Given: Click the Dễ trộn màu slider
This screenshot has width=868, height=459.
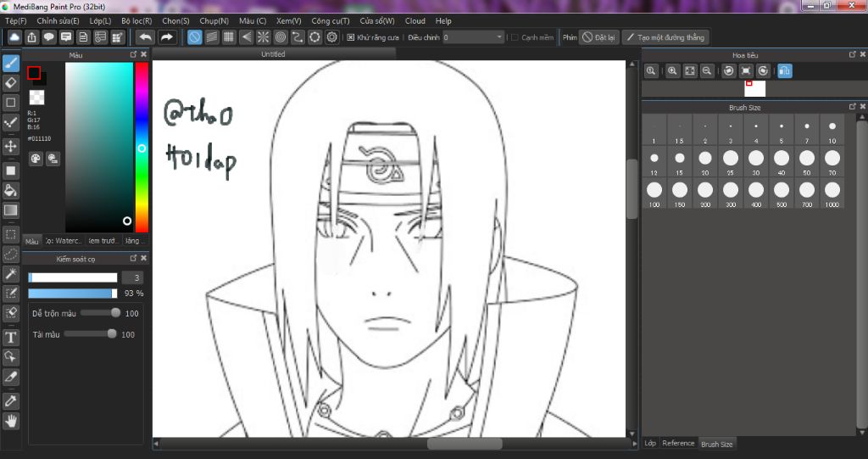Looking at the screenshot, I should click(100, 313).
